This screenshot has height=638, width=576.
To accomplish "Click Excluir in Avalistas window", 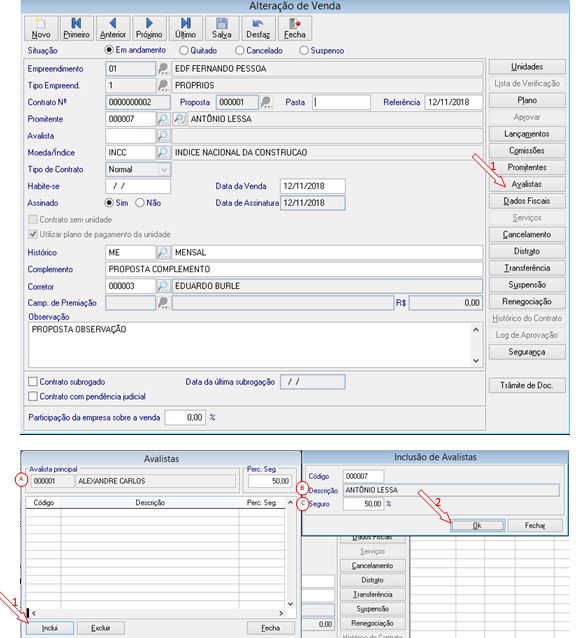I will (x=101, y=628).
